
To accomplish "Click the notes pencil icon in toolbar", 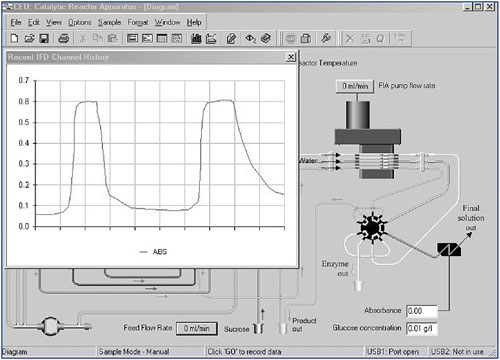I will click(231, 39).
